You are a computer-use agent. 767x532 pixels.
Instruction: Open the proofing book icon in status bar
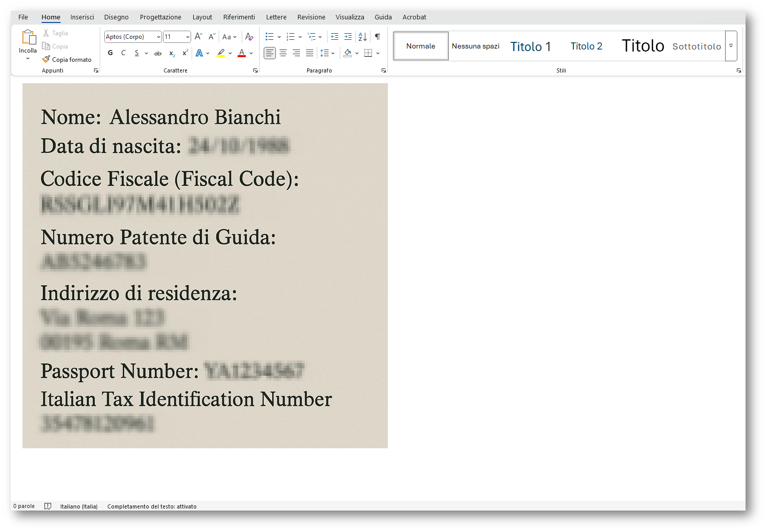click(48, 506)
